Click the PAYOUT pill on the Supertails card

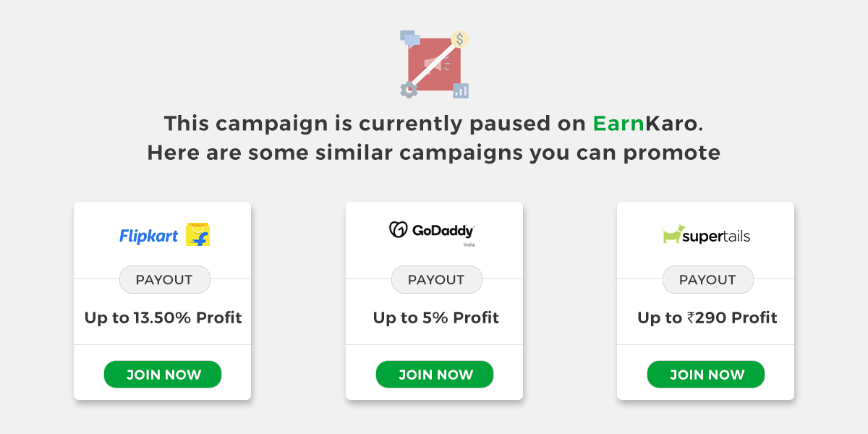(x=707, y=279)
